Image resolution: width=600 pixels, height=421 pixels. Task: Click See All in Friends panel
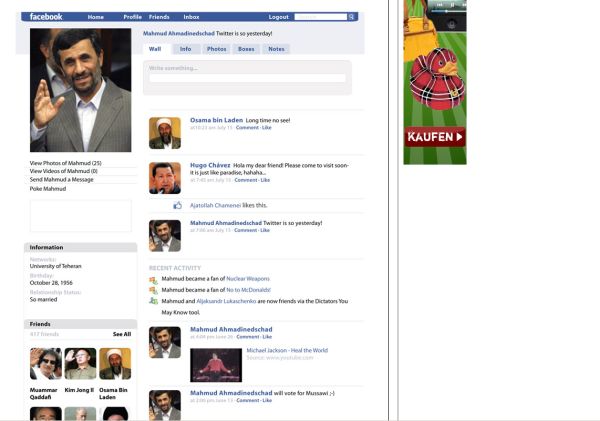point(121,334)
